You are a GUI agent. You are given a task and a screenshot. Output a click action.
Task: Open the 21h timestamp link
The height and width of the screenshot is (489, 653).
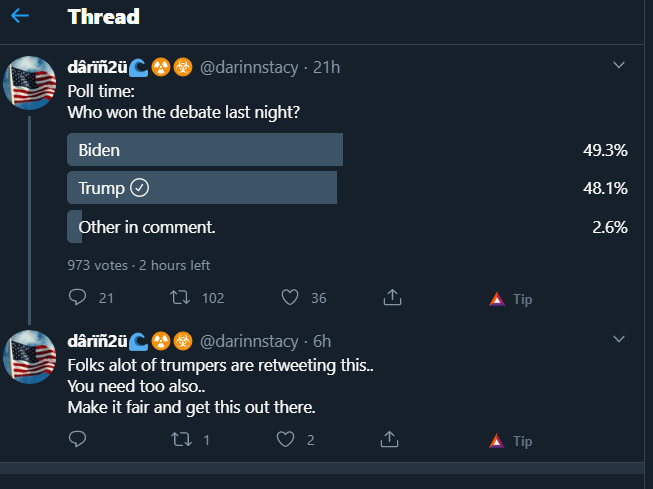coord(326,67)
